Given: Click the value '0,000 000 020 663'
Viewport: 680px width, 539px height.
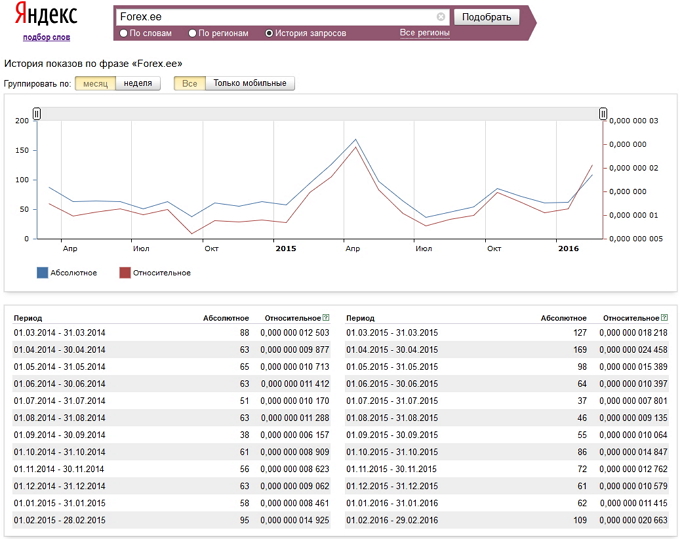Looking at the screenshot, I should 634,520.
